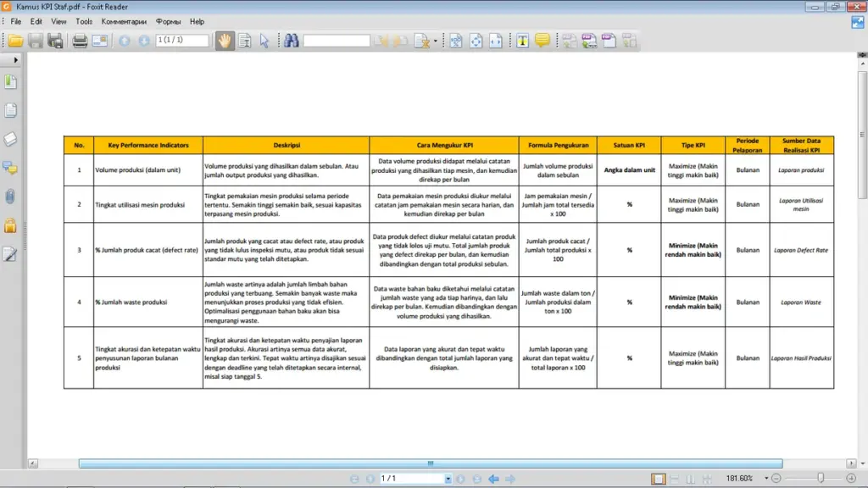Viewport: 868px width, 488px height.
Task: Click the vertical scrollbar thumb
Action: 862,135
